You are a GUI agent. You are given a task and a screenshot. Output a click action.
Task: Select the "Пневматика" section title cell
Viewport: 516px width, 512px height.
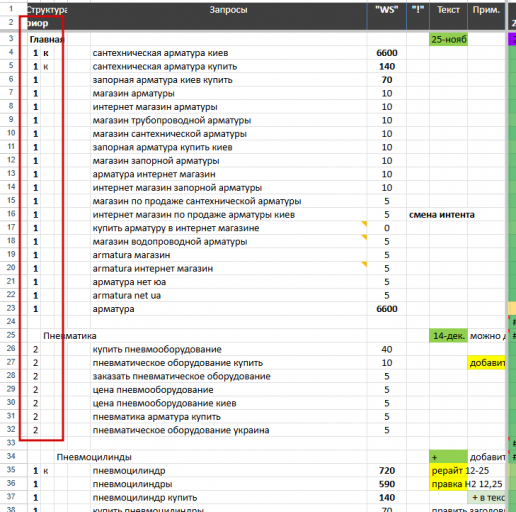(70, 336)
